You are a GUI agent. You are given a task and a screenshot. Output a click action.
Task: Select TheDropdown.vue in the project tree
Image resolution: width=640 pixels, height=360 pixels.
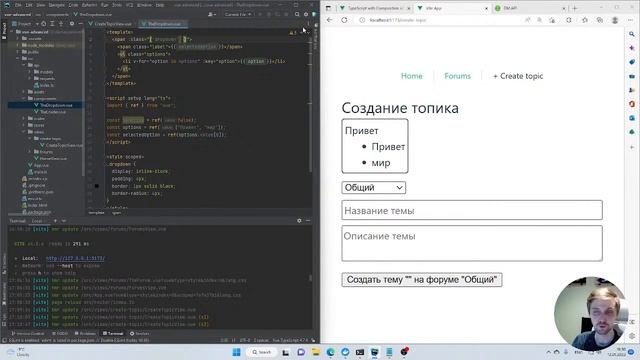(56, 105)
